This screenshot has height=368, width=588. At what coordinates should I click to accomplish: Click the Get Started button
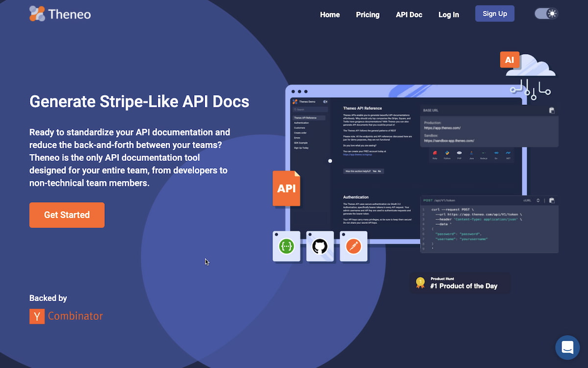click(67, 215)
